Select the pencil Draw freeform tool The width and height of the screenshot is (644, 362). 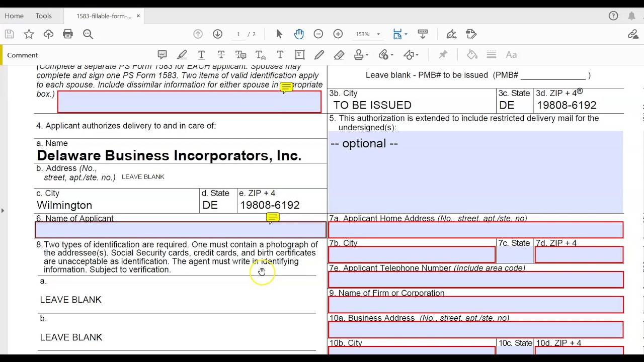coord(319,55)
